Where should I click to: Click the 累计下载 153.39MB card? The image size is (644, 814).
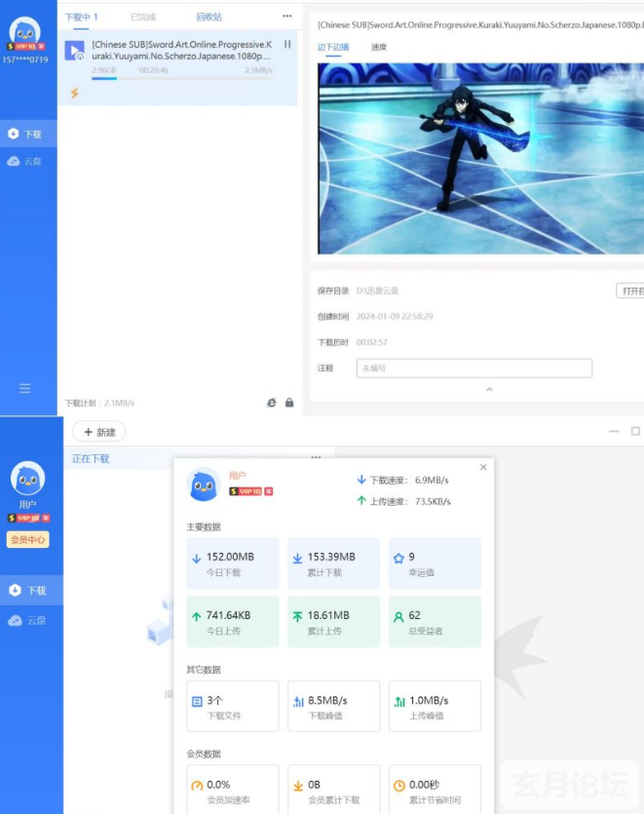pyautogui.click(x=333, y=563)
